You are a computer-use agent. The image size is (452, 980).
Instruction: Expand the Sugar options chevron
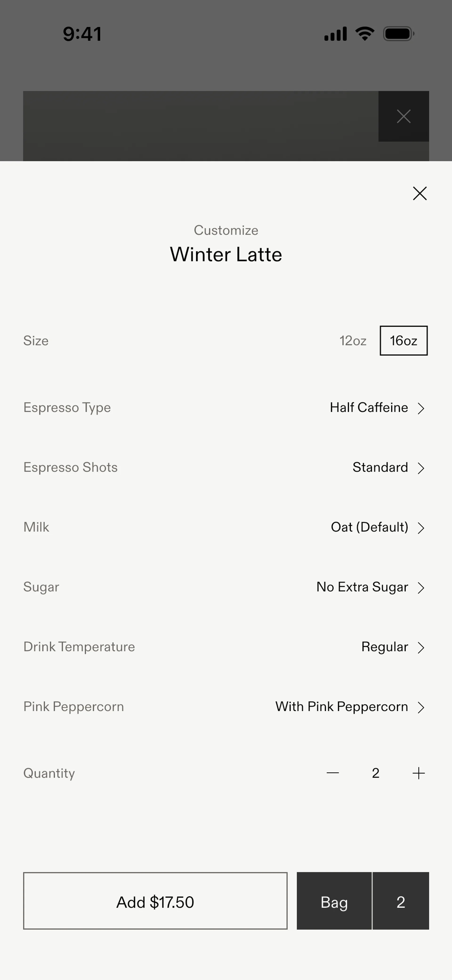point(420,587)
